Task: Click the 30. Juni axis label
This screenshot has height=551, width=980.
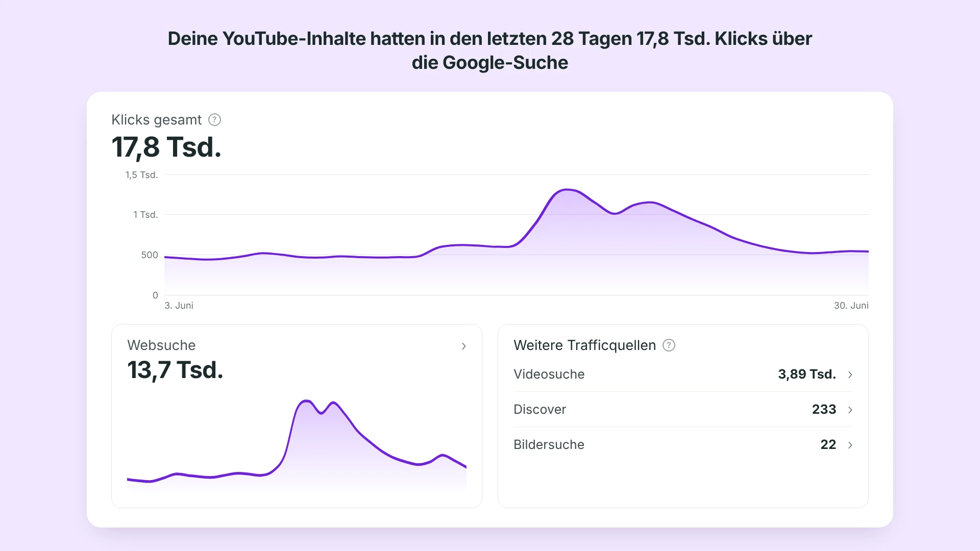Action: pos(851,306)
